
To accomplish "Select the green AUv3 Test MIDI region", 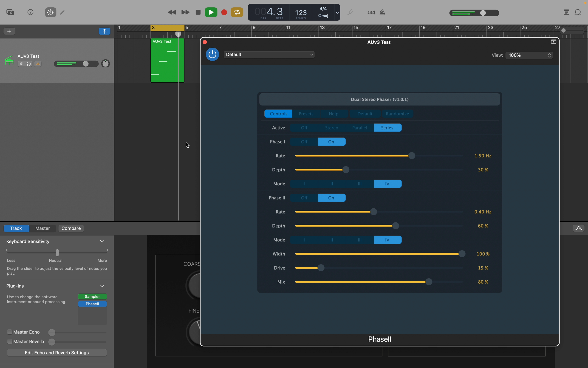I will click(167, 60).
